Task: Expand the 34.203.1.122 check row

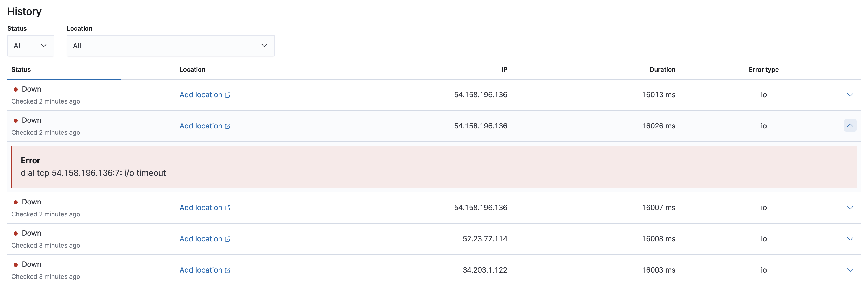Action: 850,270
